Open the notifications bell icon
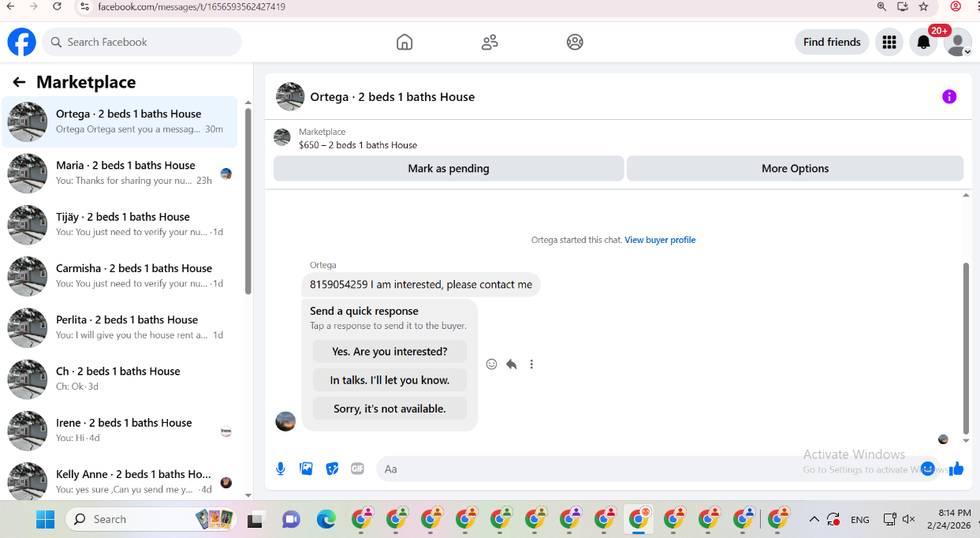This screenshot has width=980, height=538. (x=924, y=42)
